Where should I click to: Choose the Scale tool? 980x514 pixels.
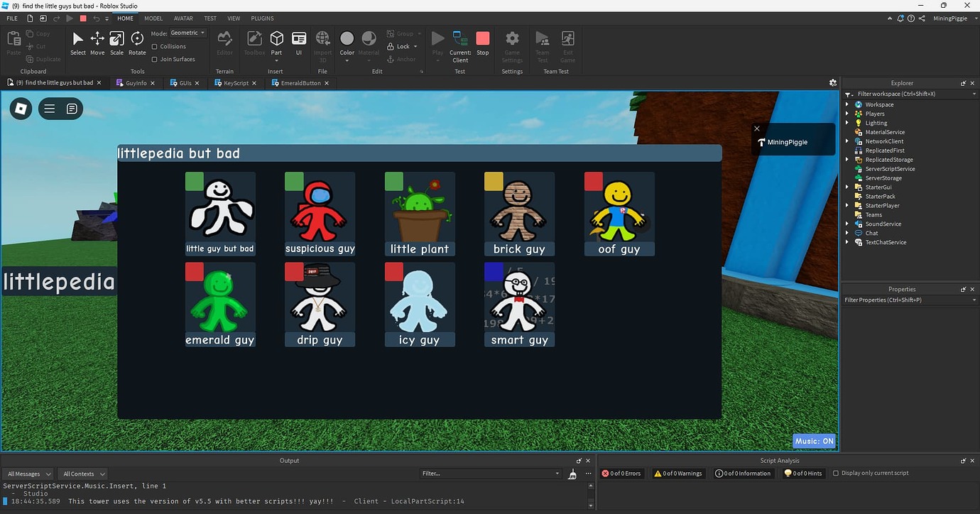[x=116, y=43]
